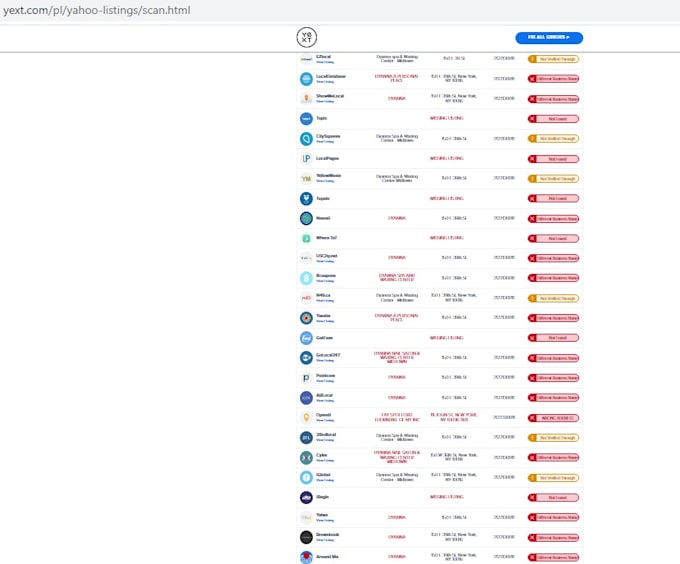Screen dimensions: 680x564
Task: Click the Missing Listing text in Topix row
Action: [447, 118]
